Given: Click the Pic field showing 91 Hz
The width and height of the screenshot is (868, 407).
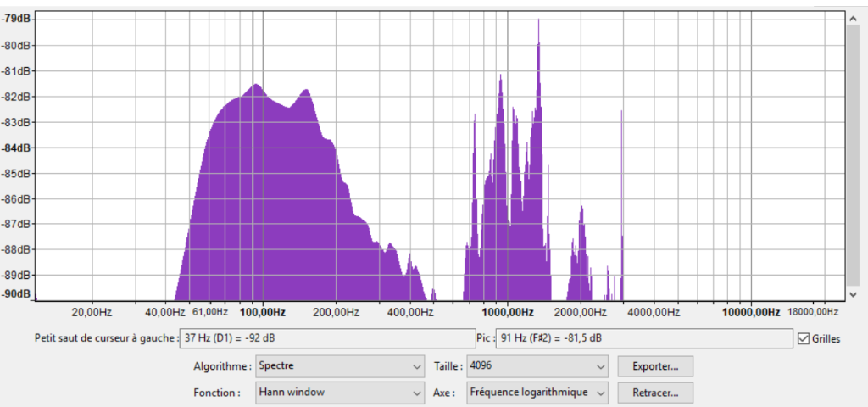Looking at the screenshot, I should (644, 339).
